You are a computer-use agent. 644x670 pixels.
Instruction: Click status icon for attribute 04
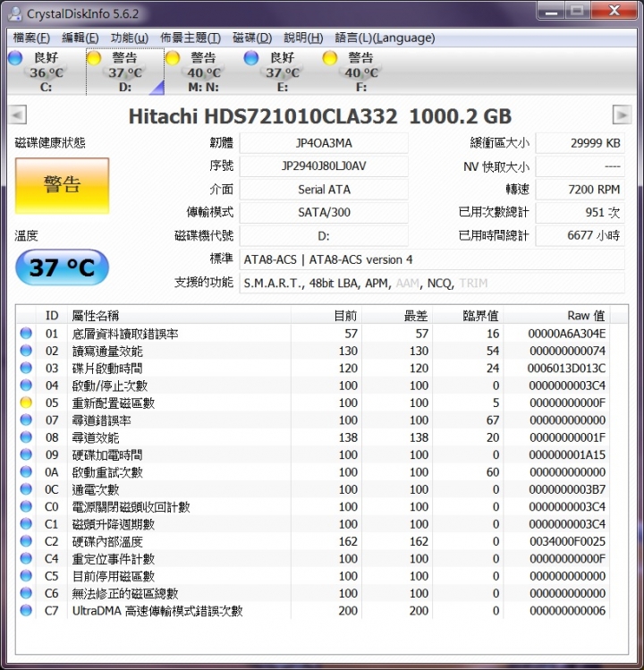coord(26,385)
